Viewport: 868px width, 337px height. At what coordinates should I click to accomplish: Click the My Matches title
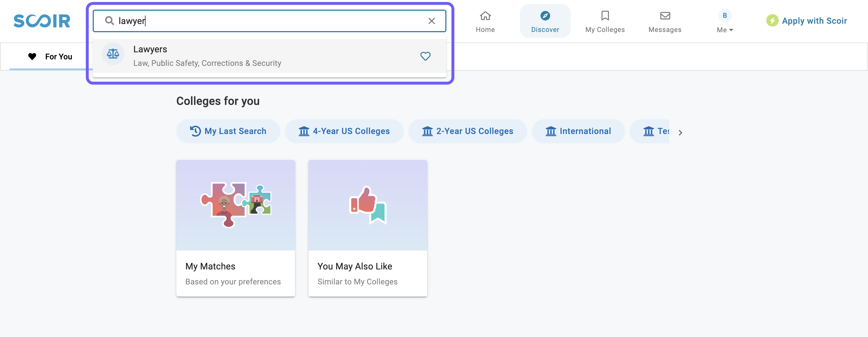point(210,266)
